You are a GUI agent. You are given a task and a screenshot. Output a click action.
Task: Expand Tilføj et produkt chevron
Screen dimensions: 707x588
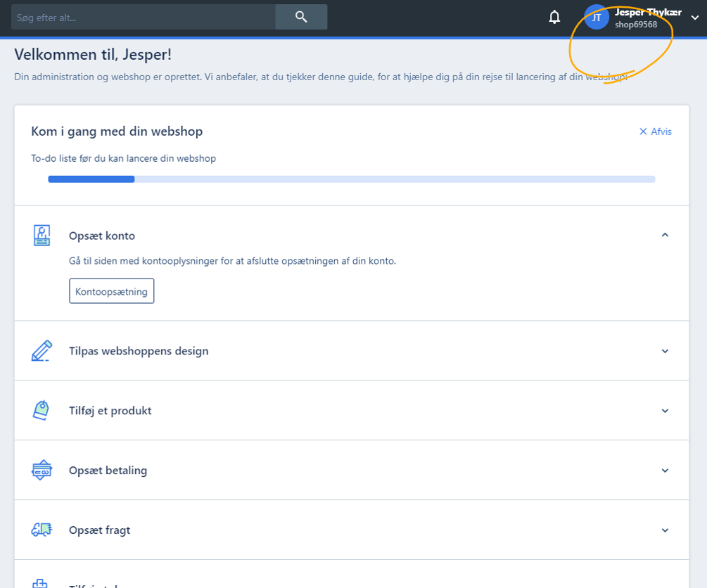click(x=665, y=411)
